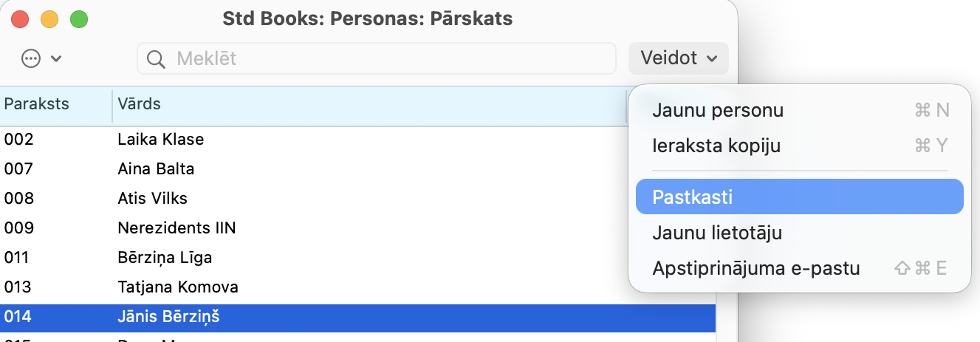
Task: Expand the Veidot dropdown
Action: pos(678,58)
